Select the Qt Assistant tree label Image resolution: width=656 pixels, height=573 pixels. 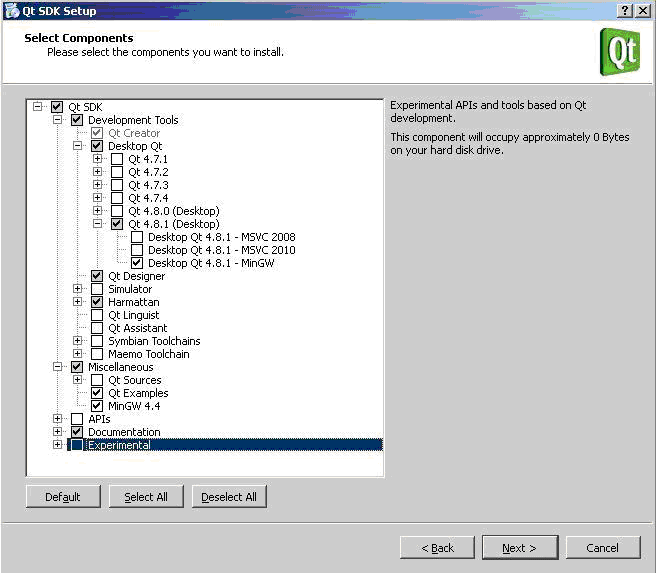[x=137, y=328]
